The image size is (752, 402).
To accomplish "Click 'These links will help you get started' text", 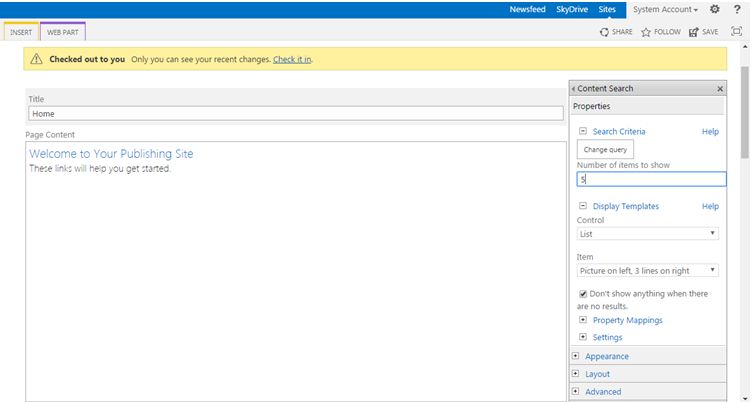I will click(x=100, y=169).
